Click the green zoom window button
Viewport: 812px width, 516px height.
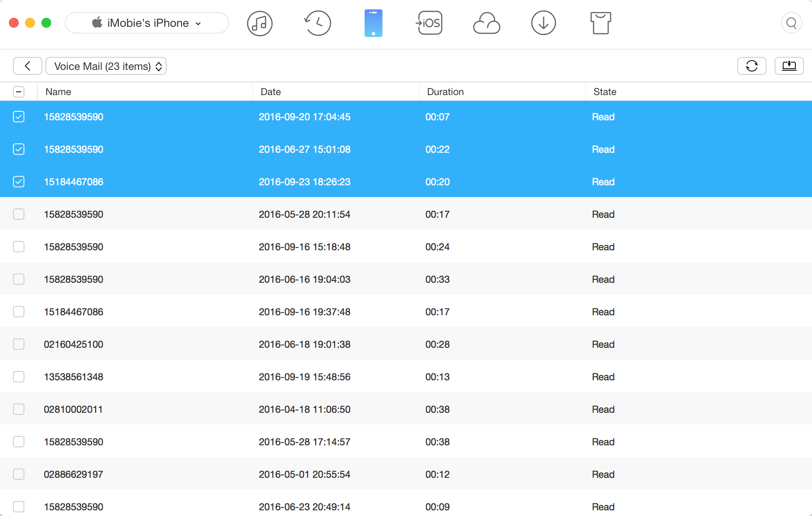(x=46, y=23)
